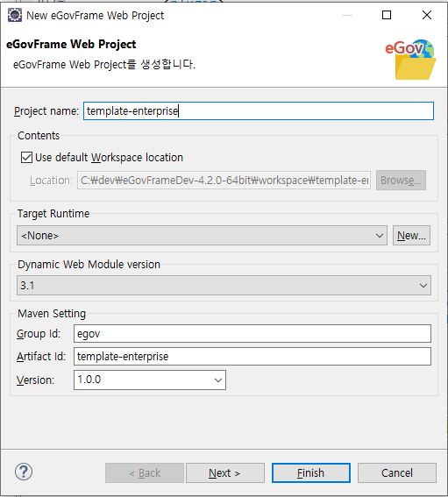The height and width of the screenshot is (497, 448).
Task: Click the Cancel button
Action: point(397,473)
